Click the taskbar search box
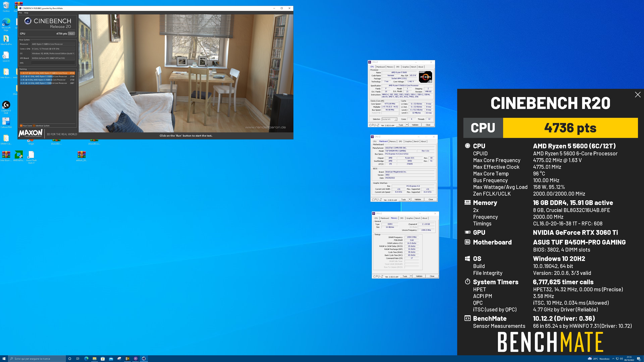 [x=37, y=358]
